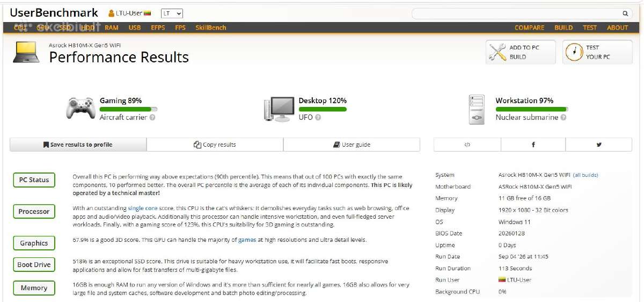Viewport: 644px width, 302px height.
Task: Click the Uptime 0 Days value
Action: click(507, 245)
